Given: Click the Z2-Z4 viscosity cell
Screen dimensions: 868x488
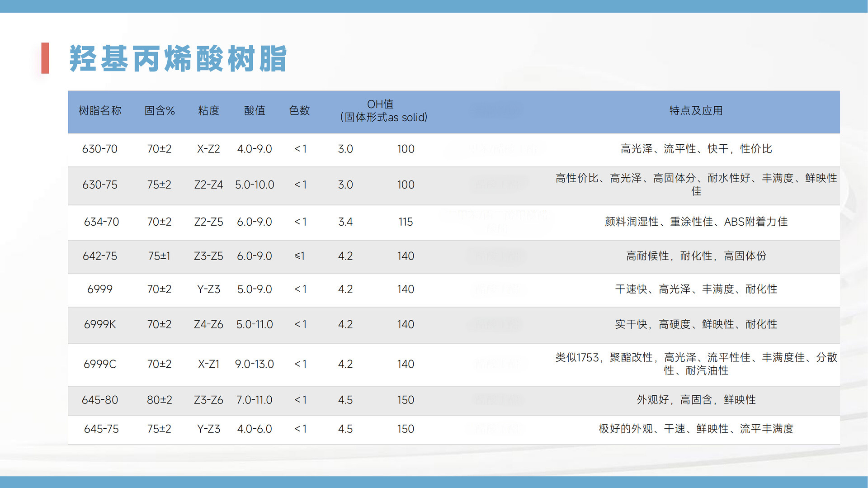Looking at the screenshot, I should click(208, 185).
